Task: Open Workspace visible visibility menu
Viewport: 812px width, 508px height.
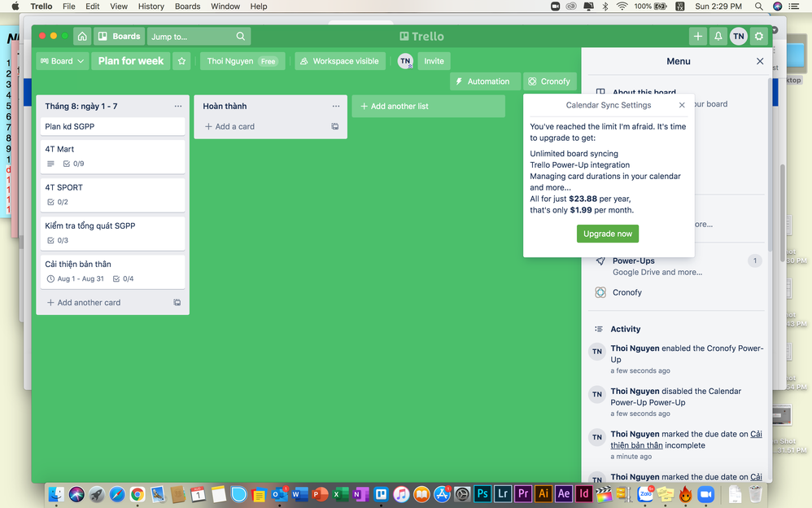Action: click(340, 61)
